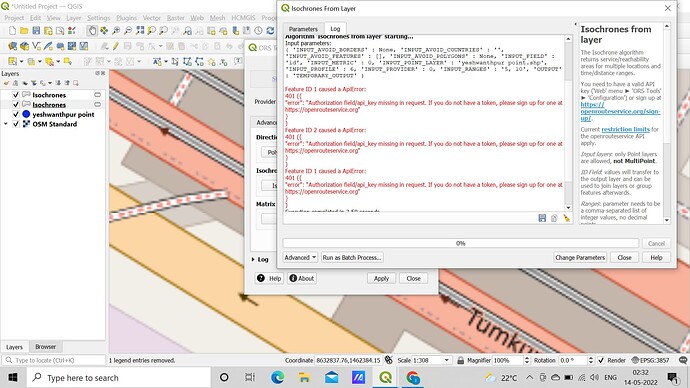Click the Apply button in ORS Tools
690x388 pixels.
click(381, 278)
